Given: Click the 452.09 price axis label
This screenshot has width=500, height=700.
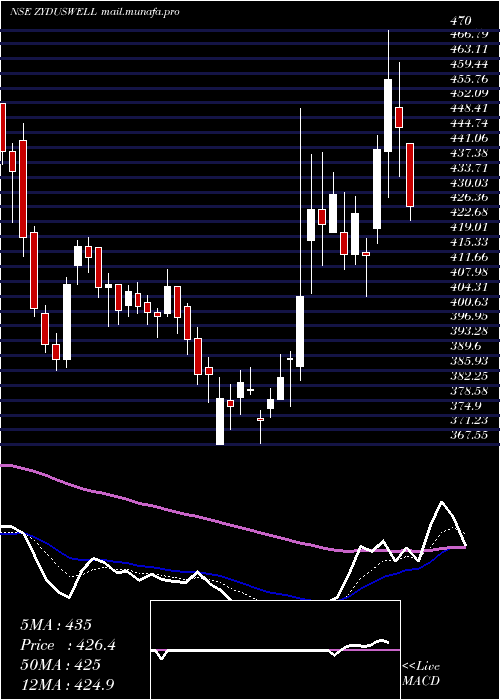Looking at the screenshot, I should click(469, 94).
